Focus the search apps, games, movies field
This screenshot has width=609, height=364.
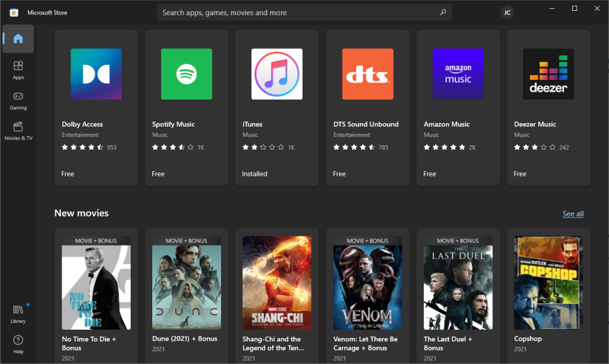click(x=304, y=13)
